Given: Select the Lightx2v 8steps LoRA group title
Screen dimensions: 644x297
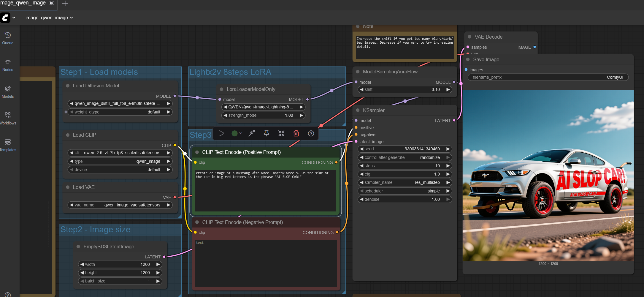Looking at the screenshot, I should 230,72.
